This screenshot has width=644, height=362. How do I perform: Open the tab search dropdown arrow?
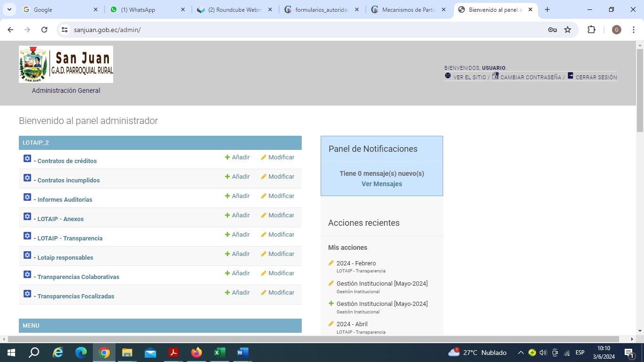coord(9,9)
